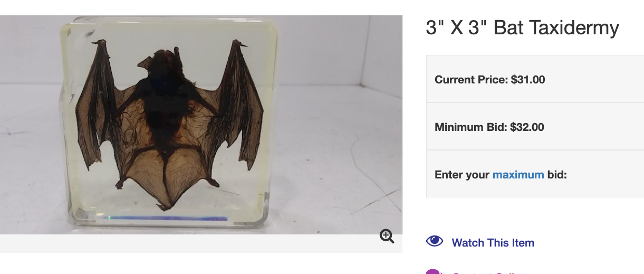Open the Watch This Item link
Image resolution: width=644 pixels, height=274 pixels.
493,243
